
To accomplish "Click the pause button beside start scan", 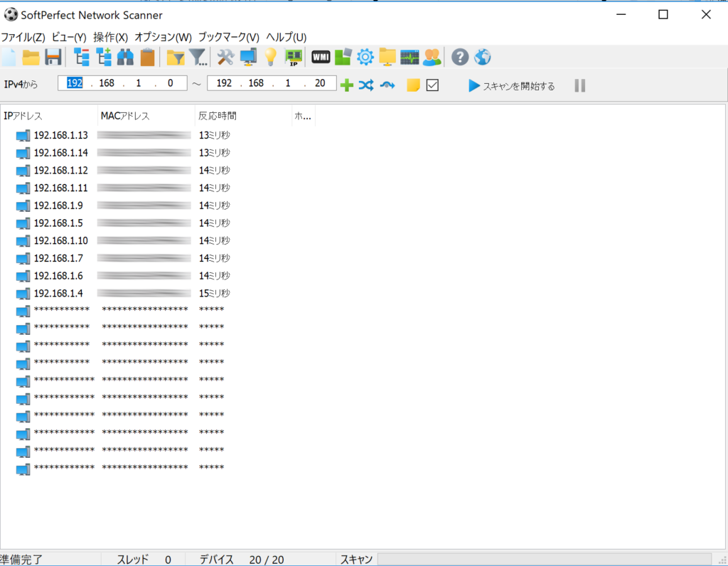I will [580, 85].
